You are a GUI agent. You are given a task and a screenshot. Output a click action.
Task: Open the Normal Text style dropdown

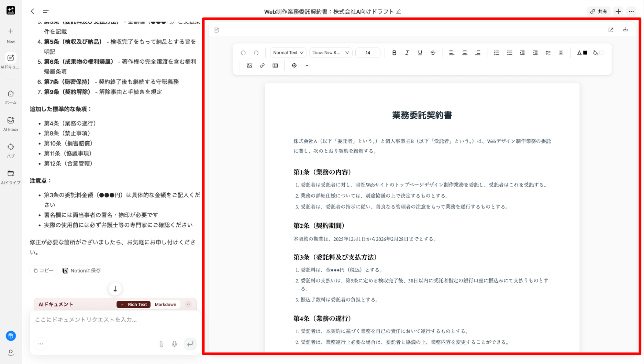coord(288,53)
